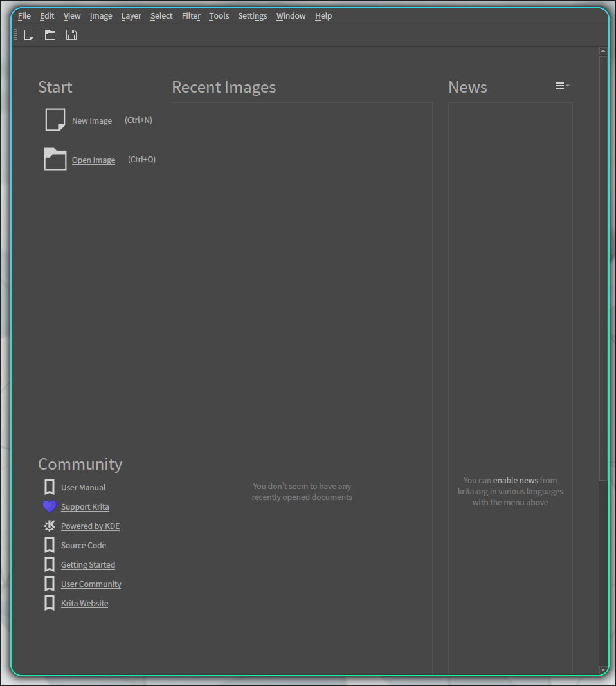This screenshot has height=686, width=616.
Task: Open the File menu
Action: tap(24, 16)
